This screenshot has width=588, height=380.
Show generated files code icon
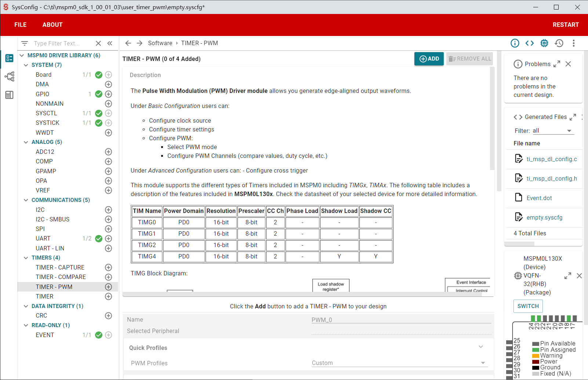pos(530,43)
